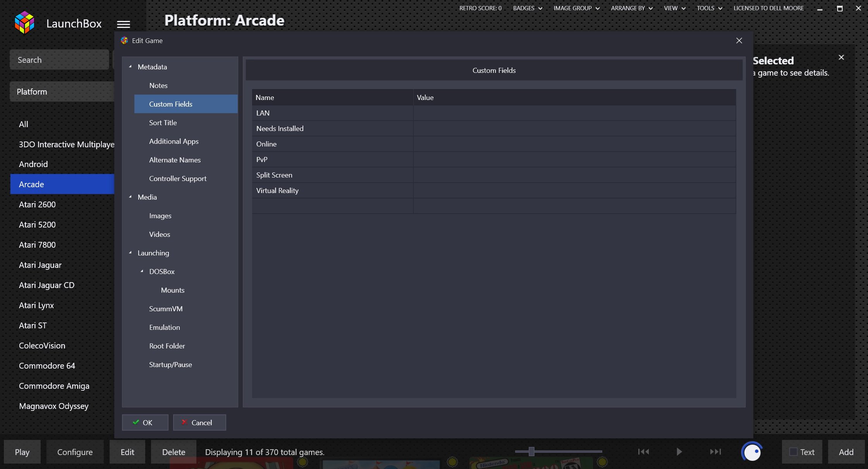Screen dimensions: 868x469
Task: Select Images under Media
Action: (x=160, y=216)
